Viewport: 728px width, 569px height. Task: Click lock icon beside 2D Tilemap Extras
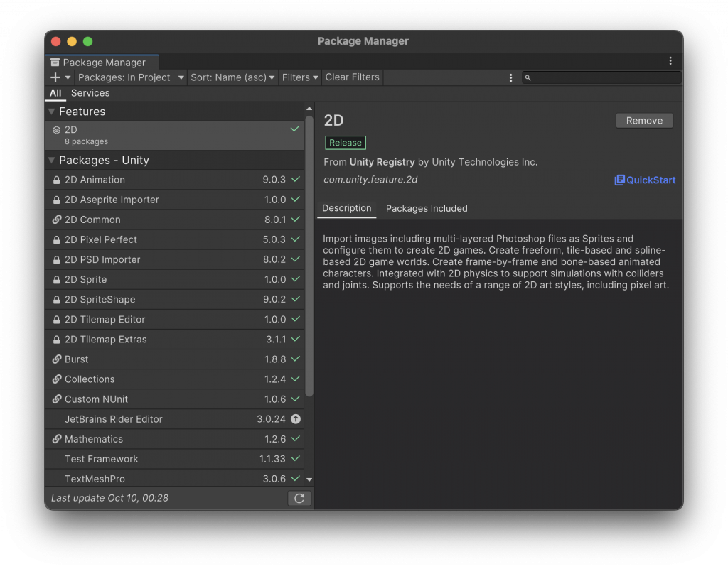(57, 340)
